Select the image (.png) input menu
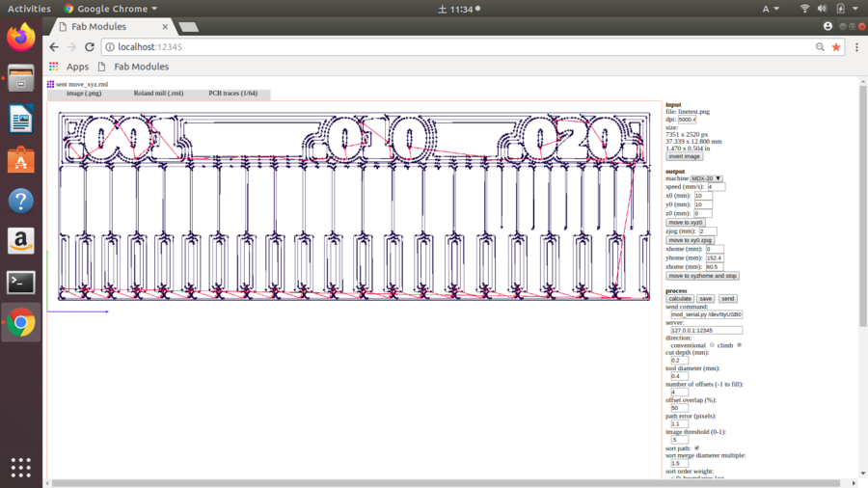Screen dimensions: 868x488 point(84,94)
